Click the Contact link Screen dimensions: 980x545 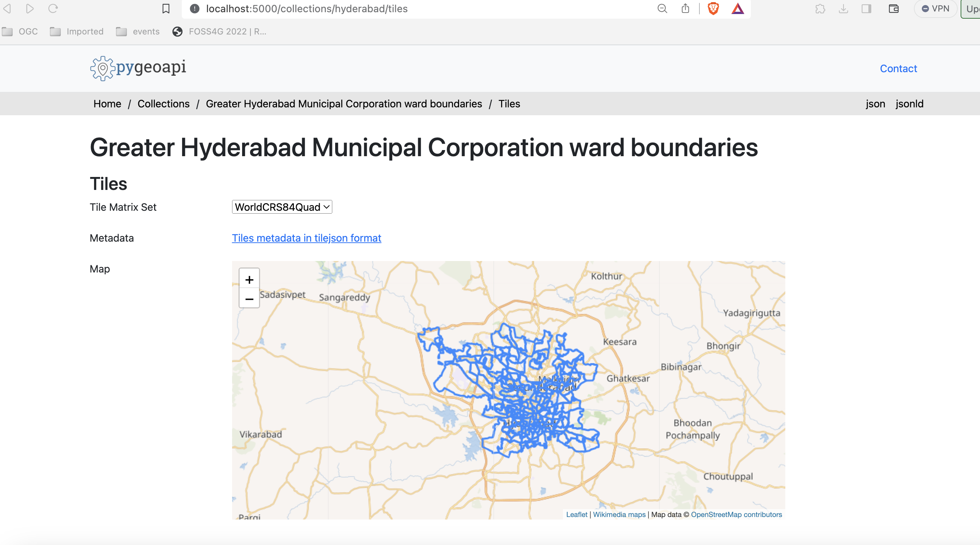[x=898, y=69]
